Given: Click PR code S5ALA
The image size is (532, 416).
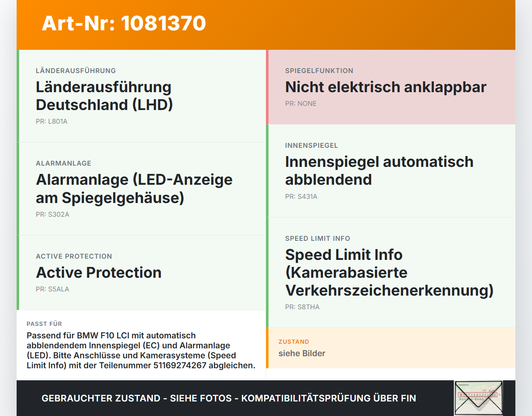Looking at the screenshot, I should click(52, 289).
